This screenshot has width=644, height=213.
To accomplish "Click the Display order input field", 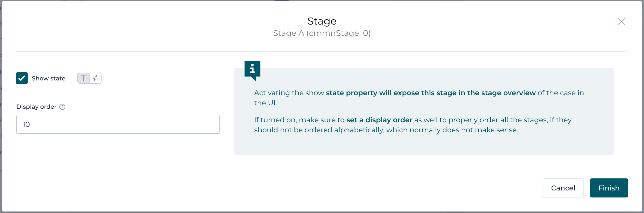I will (x=118, y=124).
